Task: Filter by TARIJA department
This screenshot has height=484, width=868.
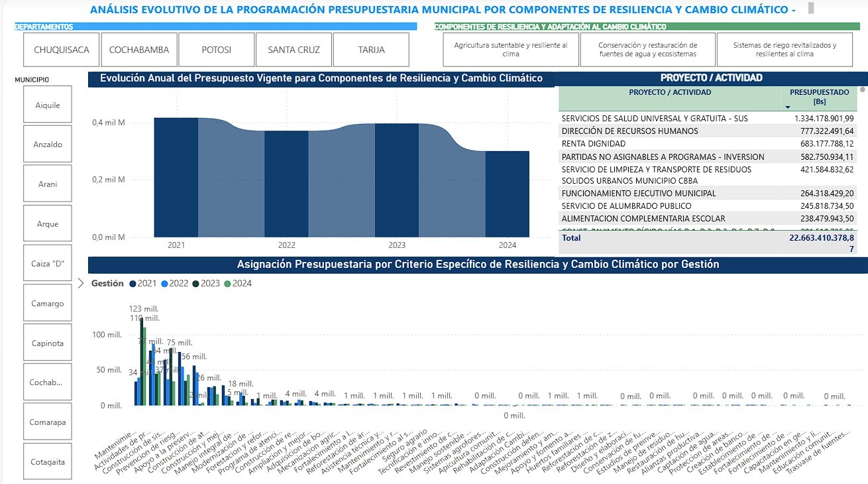Action: 372,49
